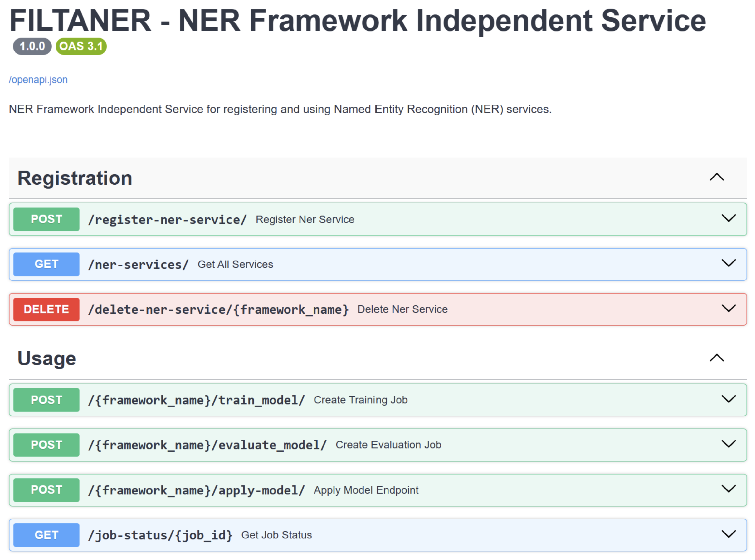Select /{framework_name}/train_model/ path
The width and height of the screenshot is (755, 560).
(x=197, y=400)
